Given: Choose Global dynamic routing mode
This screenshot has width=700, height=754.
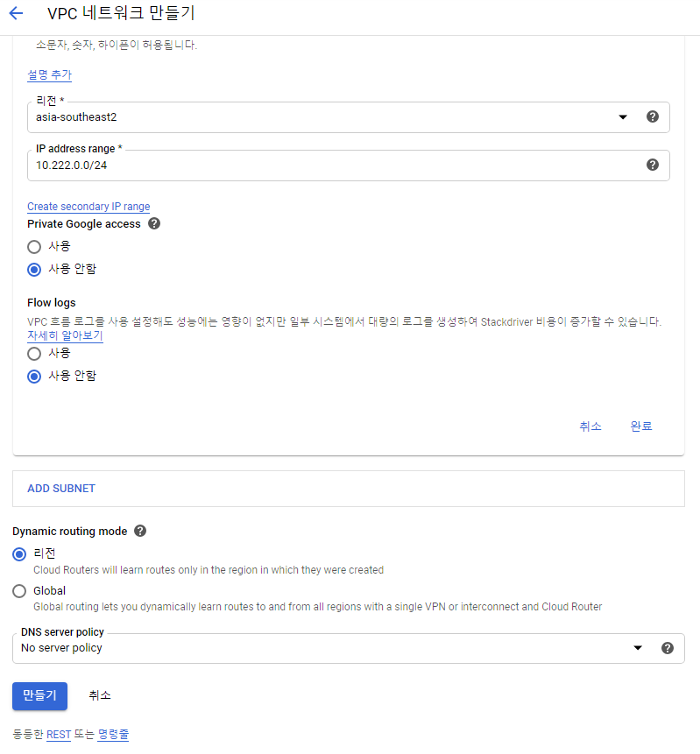Looking at the screenshot, I should coord(19,591).
